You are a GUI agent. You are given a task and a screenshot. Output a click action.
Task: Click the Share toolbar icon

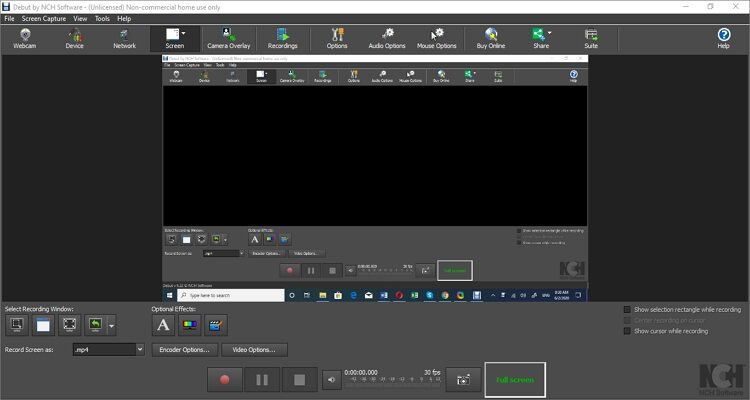[539, 39]
